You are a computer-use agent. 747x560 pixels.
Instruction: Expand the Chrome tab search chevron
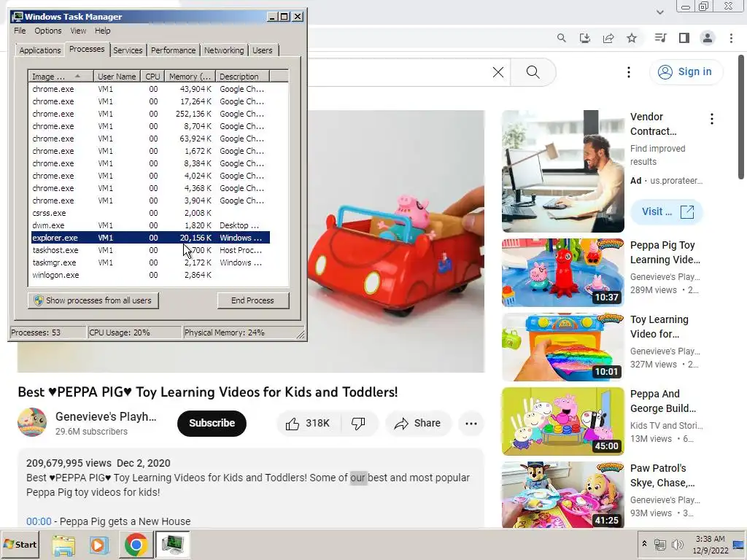pyautogui.click(x=659, y=12)
